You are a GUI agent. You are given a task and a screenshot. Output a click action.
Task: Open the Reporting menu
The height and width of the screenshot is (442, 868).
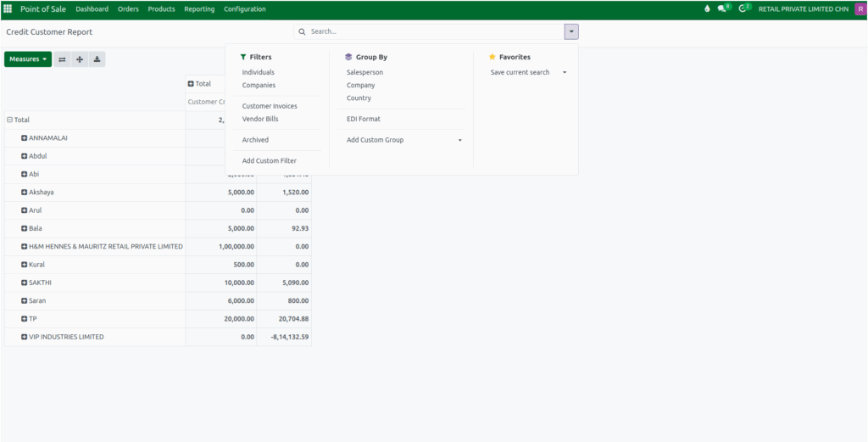coord(199,8)
